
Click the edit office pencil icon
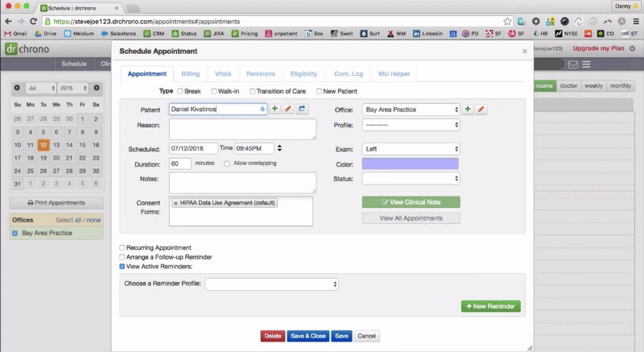(481, 109)
